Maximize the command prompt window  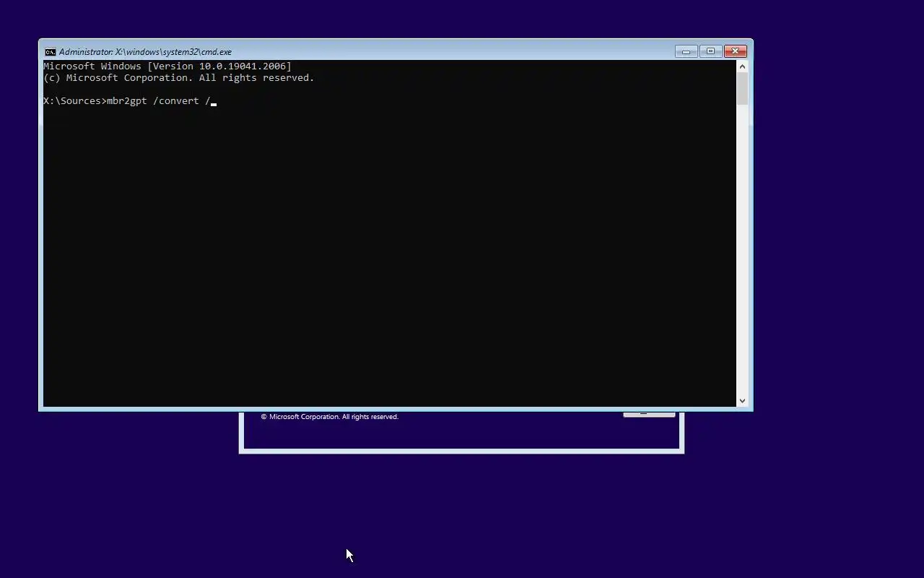click(x=710, y=51)
